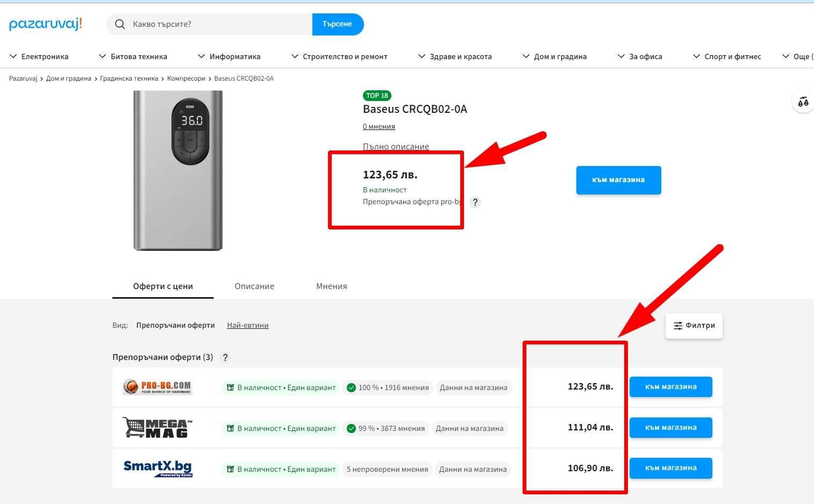Screen dimensions: 814x504
Task: Click the 111,04 лв. price text
Action: (x=590, y=427)
